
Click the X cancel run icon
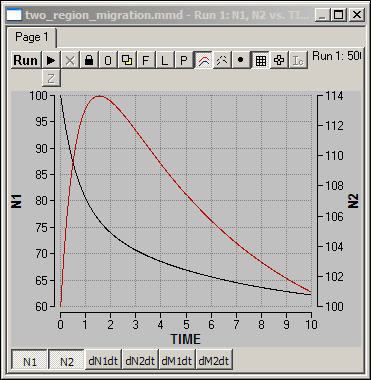coord(70,60)
